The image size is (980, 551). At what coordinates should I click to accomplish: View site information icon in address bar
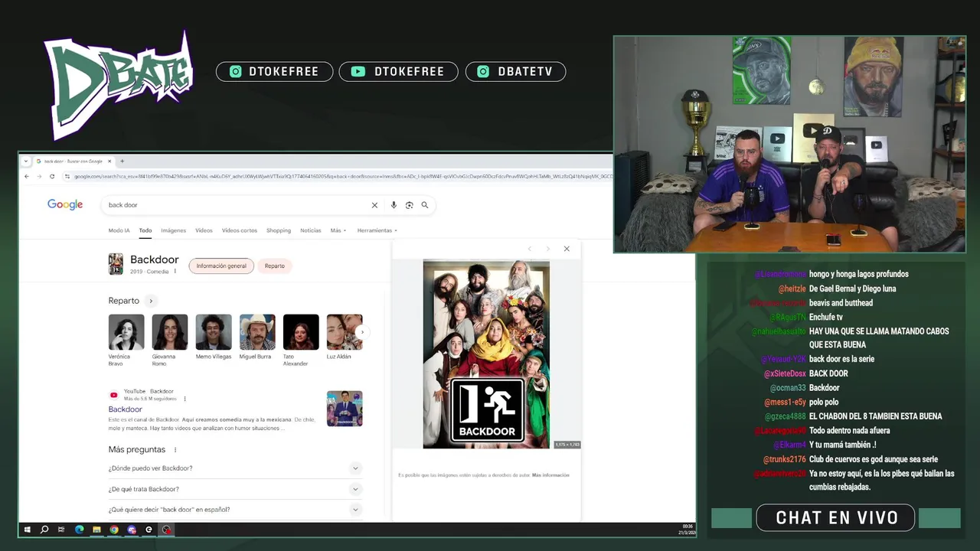67,176
